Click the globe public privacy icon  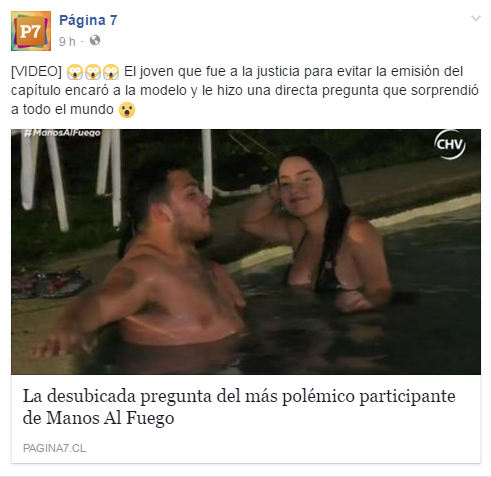click(x=95, y=40)
